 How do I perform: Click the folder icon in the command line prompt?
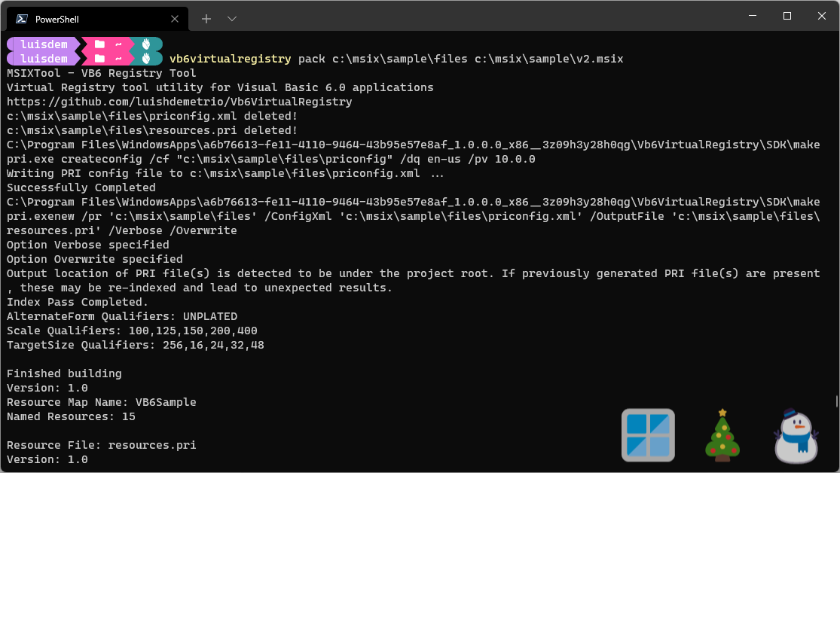[x=99, y=58]
